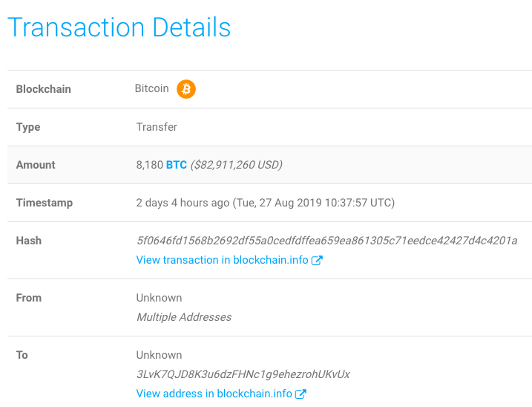The width and height of the screenshot is (532, 407).
Task: Click the Hash row label
Action: tap(29, 241)
